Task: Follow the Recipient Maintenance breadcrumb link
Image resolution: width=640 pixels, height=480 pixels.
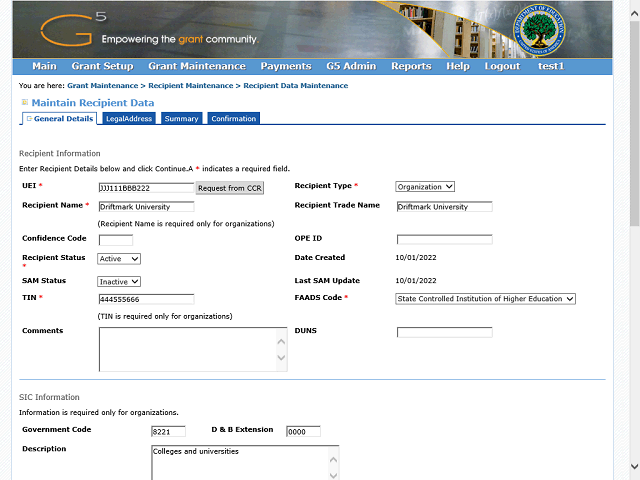Action: tap(191, 86)
